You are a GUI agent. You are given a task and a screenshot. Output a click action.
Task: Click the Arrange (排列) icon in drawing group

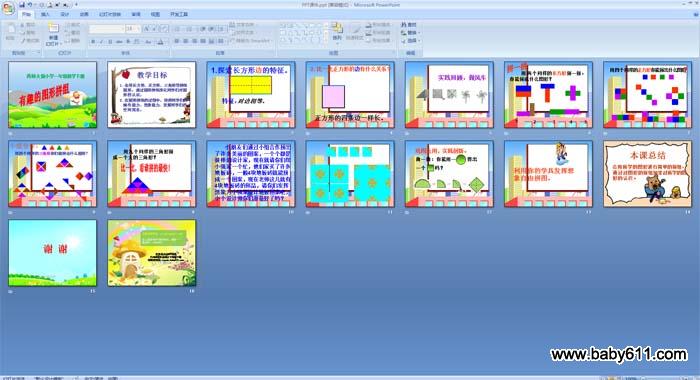tap(337, 28)
